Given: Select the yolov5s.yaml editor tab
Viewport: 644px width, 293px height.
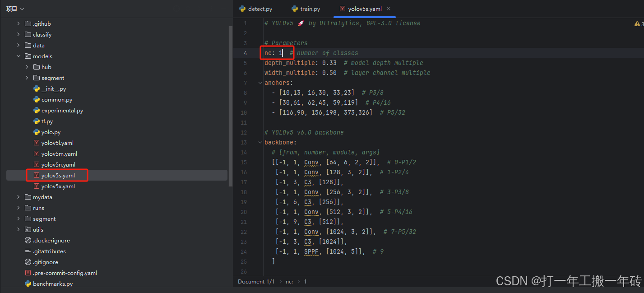Looking at the screenshot, I should click(x=366, y=9).
